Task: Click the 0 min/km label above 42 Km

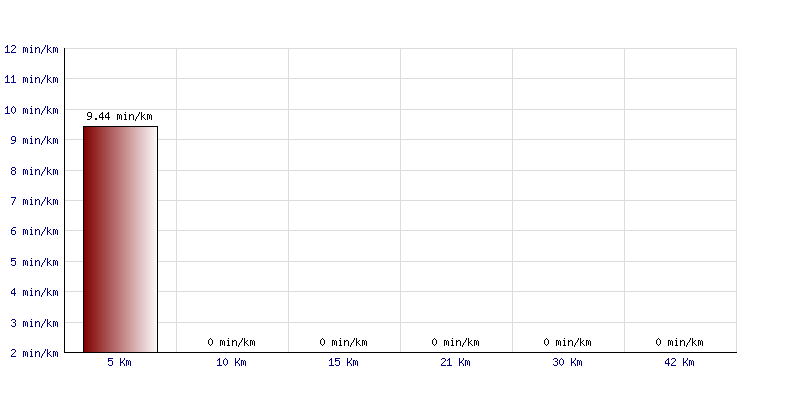Action: tap(679, 342)
